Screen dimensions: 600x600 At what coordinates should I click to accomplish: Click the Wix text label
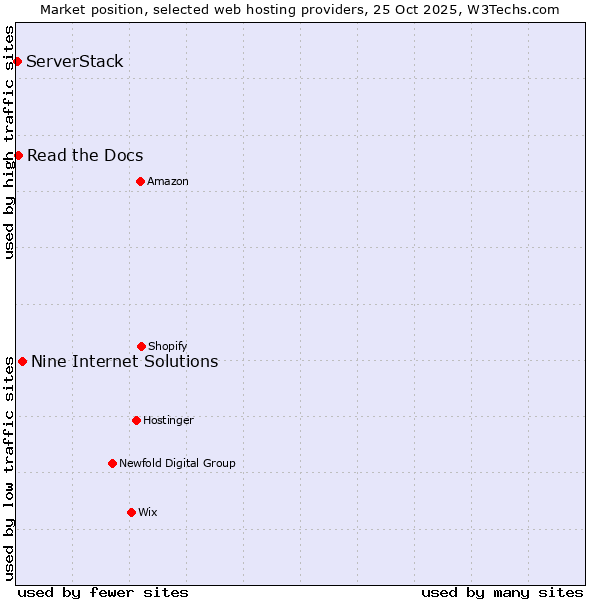(148, 512)
